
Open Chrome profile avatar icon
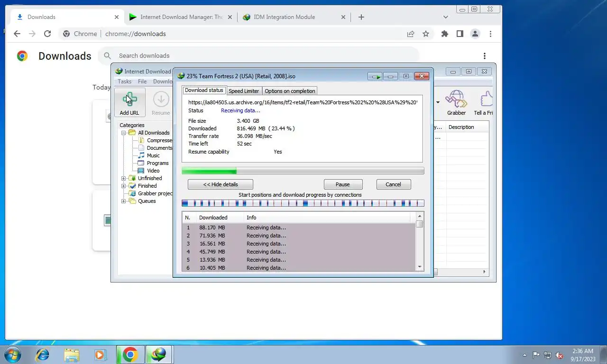pyautogui.click(x=475, y=34)
